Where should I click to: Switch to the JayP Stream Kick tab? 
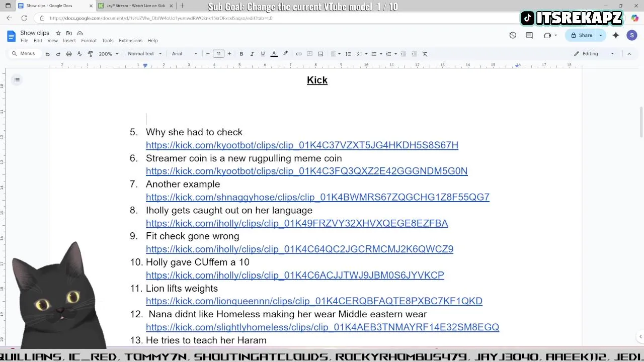pos(135,6)
